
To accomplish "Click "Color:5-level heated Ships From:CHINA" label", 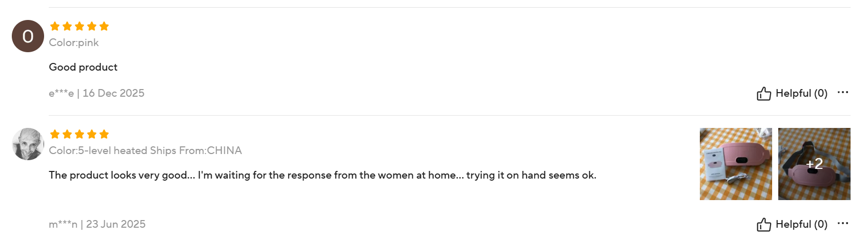I will coord(145,151).
